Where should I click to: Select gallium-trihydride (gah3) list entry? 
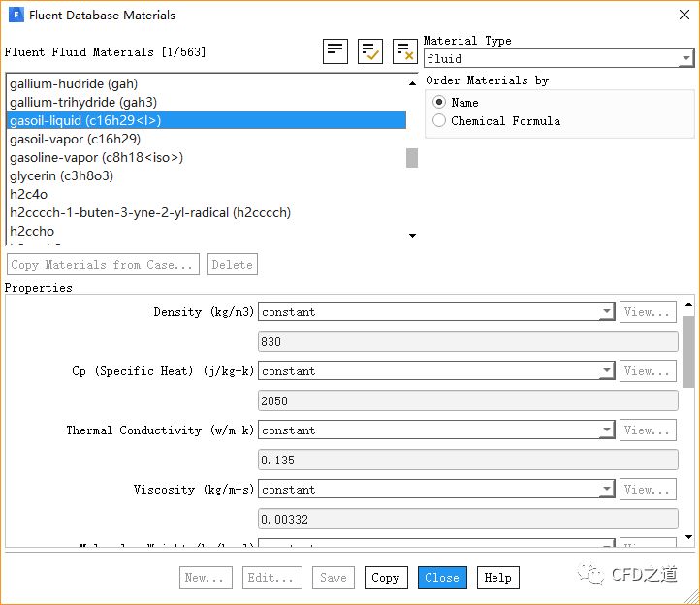pos(82,103)
